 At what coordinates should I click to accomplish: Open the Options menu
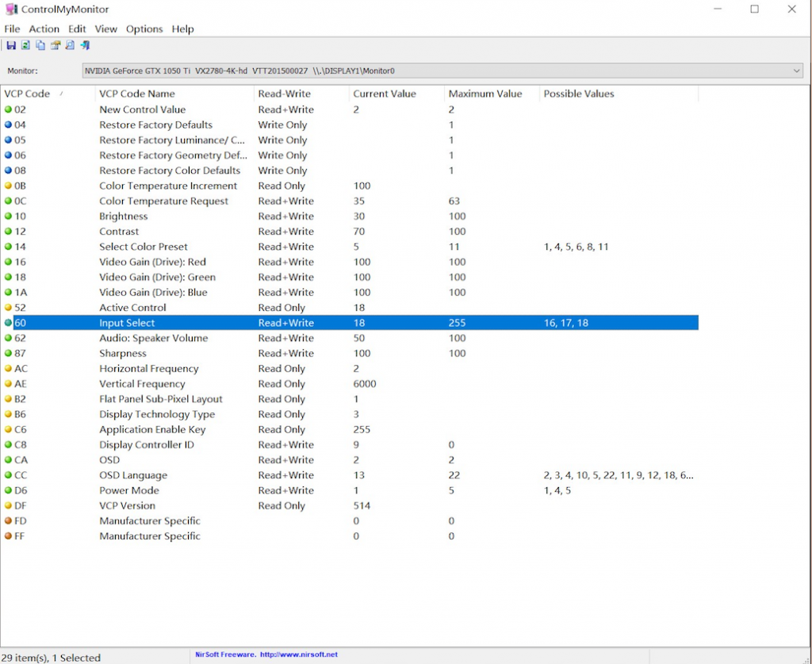144,29
